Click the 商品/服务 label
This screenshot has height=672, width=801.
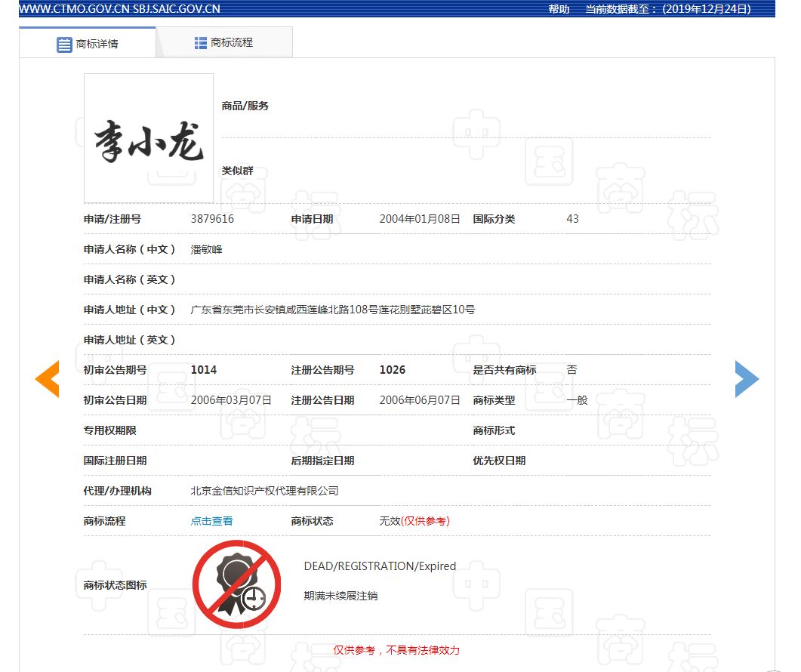pos(245,106)
